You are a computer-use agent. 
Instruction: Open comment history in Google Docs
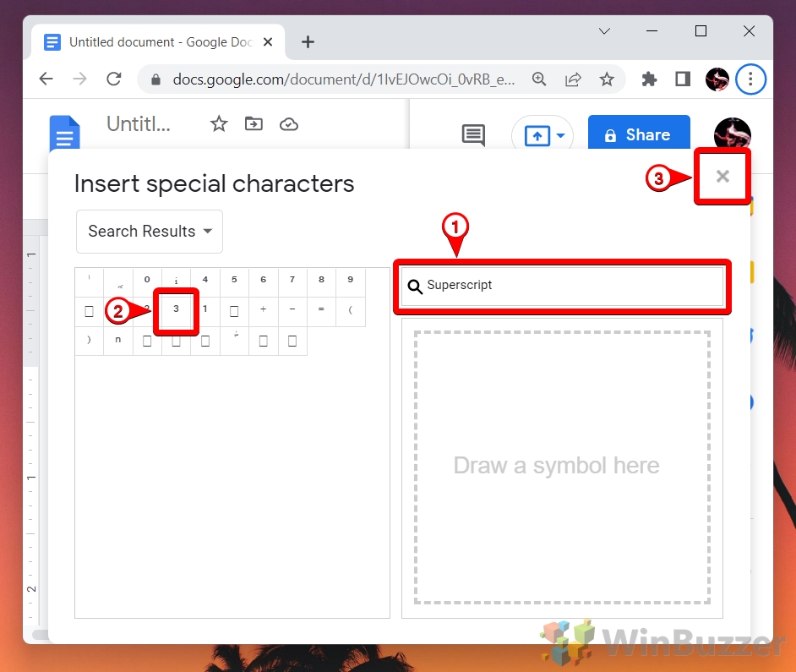pos(472,135)
